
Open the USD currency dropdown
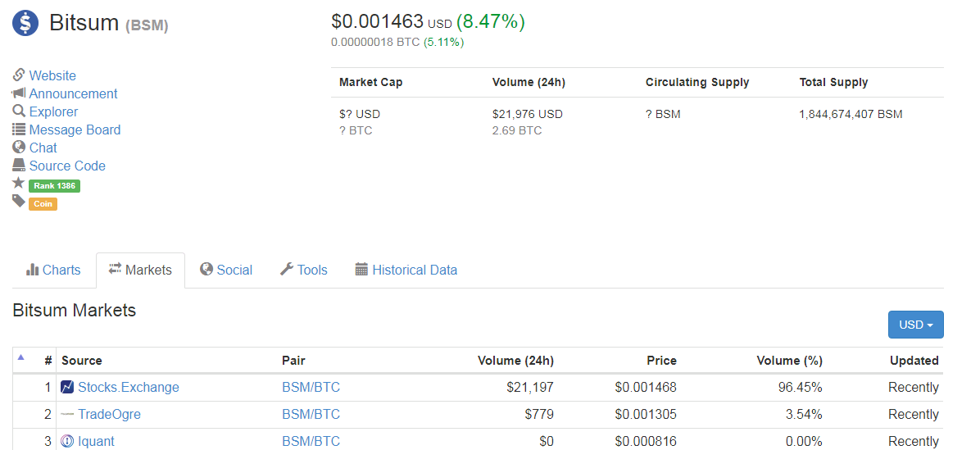[x=915, y=325]
